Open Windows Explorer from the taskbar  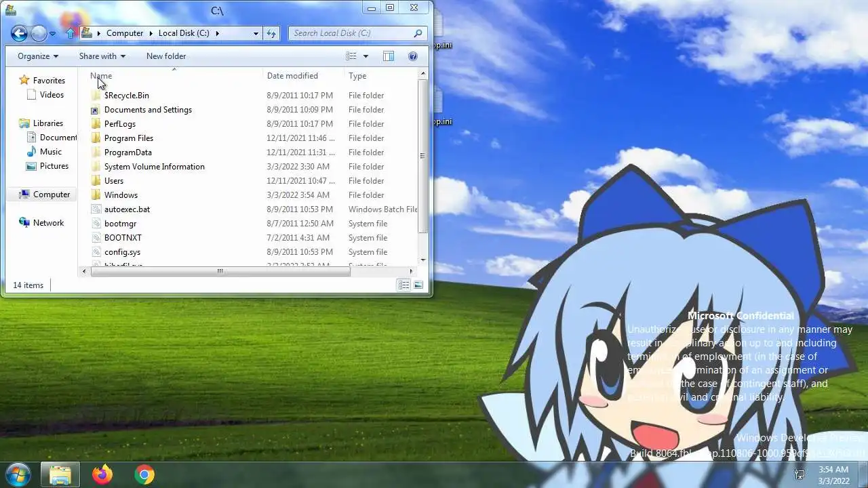coord(60,474)
